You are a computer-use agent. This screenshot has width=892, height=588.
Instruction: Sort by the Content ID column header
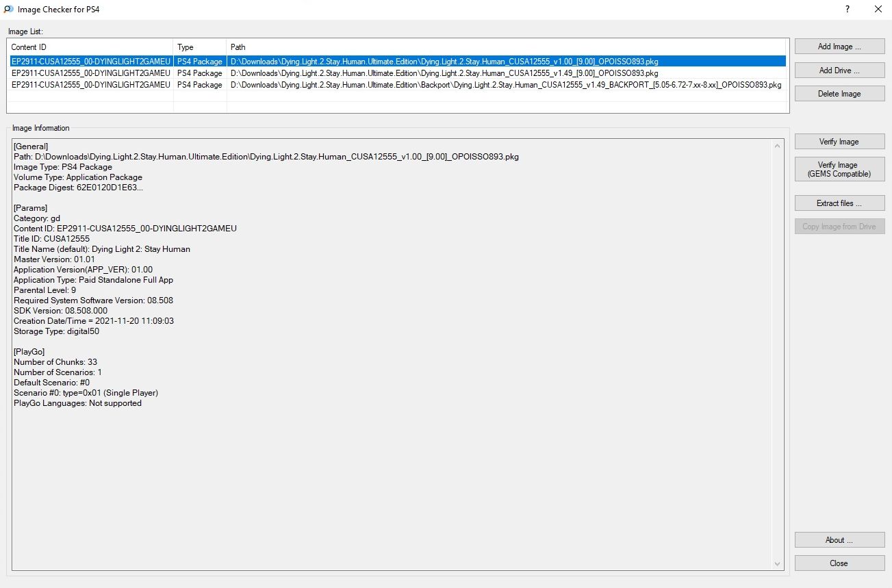(x=90, y=47)
